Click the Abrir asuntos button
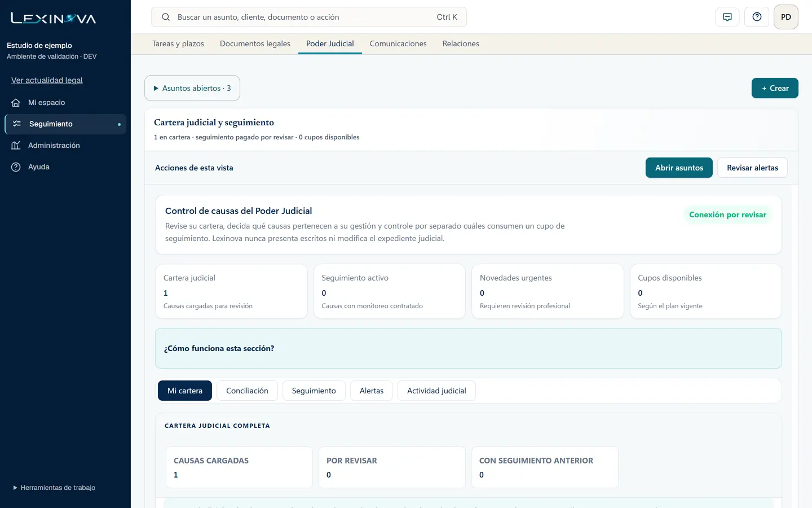The width and height of the screenshot is (812, 508). 679,168
